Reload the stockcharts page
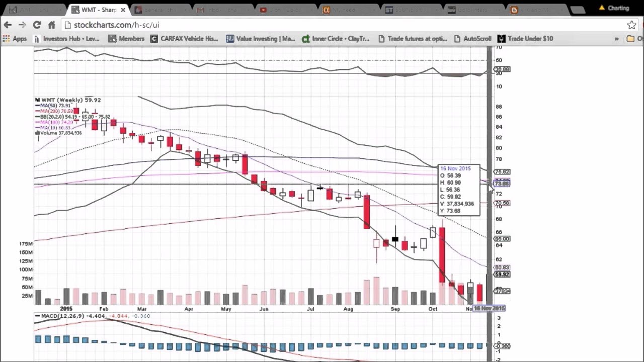The height and width of the screenshot is (362, 644). pos(37,25)
